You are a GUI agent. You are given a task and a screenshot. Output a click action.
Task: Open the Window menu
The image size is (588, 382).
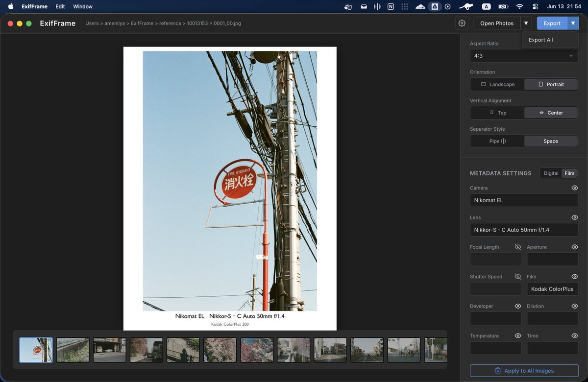[x=83, y=6]
